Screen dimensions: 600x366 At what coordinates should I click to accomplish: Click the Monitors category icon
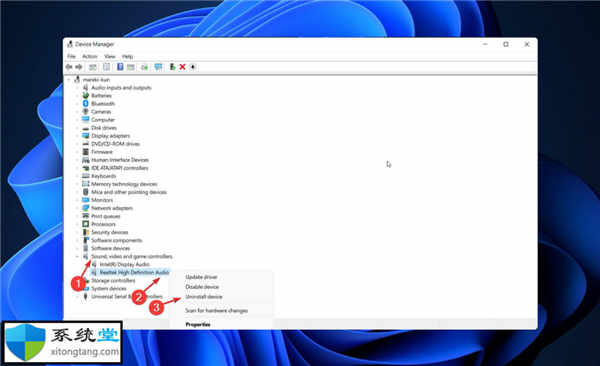tap(86, 200)
